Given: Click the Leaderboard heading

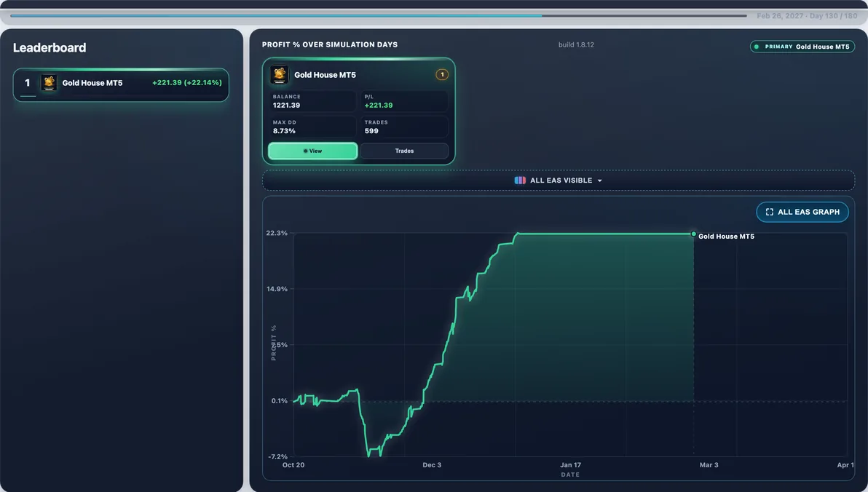Looking at the screenshot, I should pos(50,47).
